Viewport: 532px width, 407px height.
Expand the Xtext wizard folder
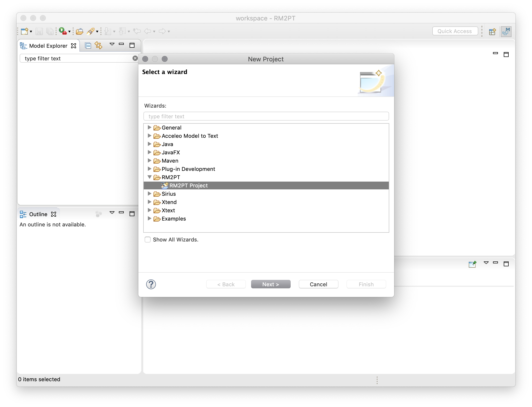(150, 210)
